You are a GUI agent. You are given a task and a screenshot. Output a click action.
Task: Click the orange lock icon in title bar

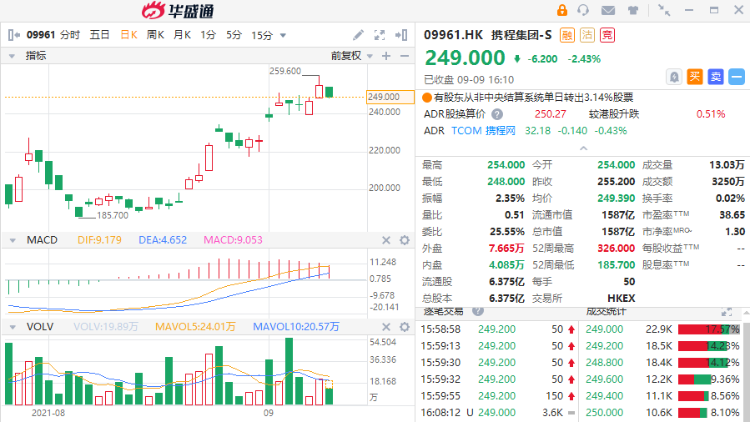[562, 10]
